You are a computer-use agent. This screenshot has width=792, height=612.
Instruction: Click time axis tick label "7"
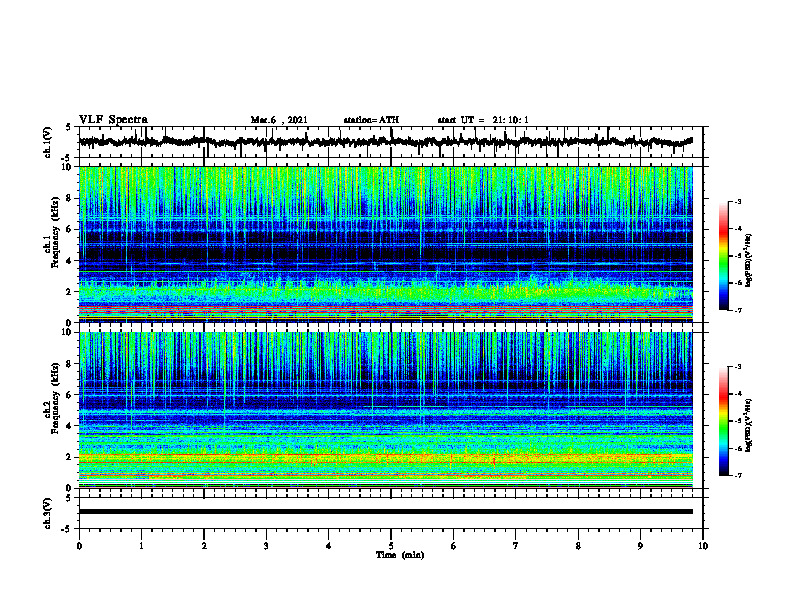point(516,546)
